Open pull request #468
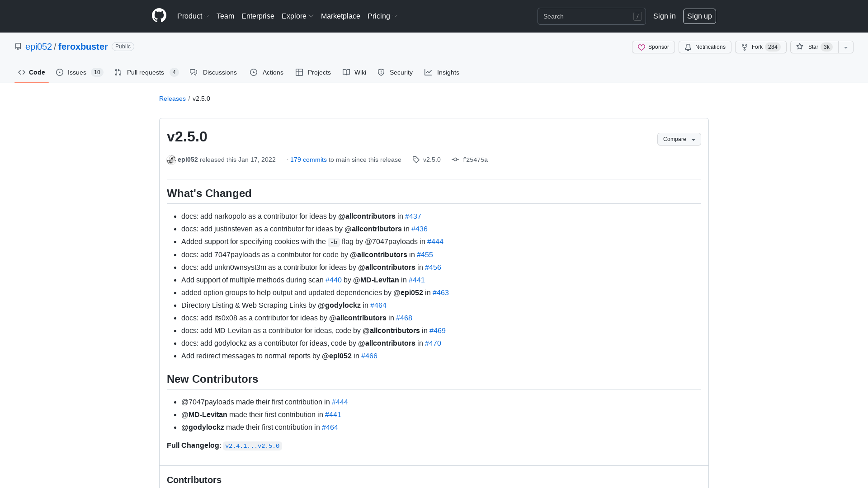The height and width of the screenshot is (488, 868). 404,318
